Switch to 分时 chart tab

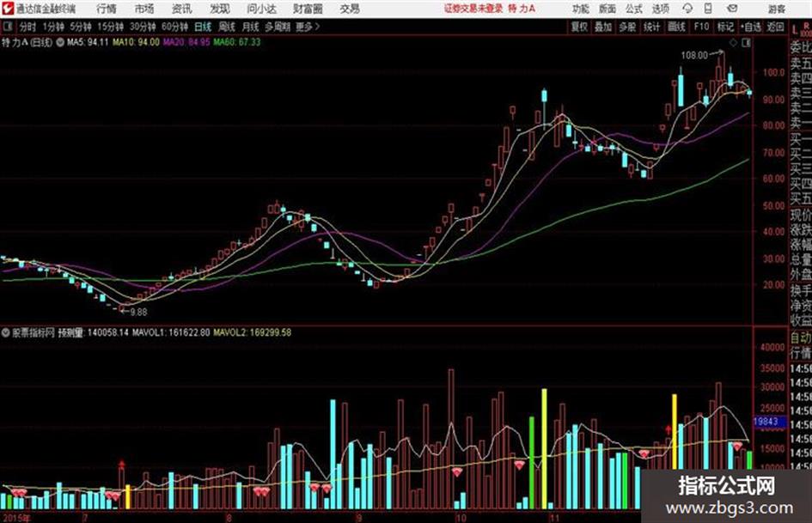tap(28, 27)
